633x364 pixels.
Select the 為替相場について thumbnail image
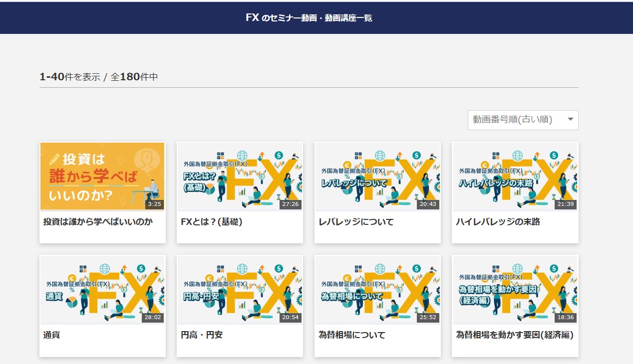[x=377, y=289]
